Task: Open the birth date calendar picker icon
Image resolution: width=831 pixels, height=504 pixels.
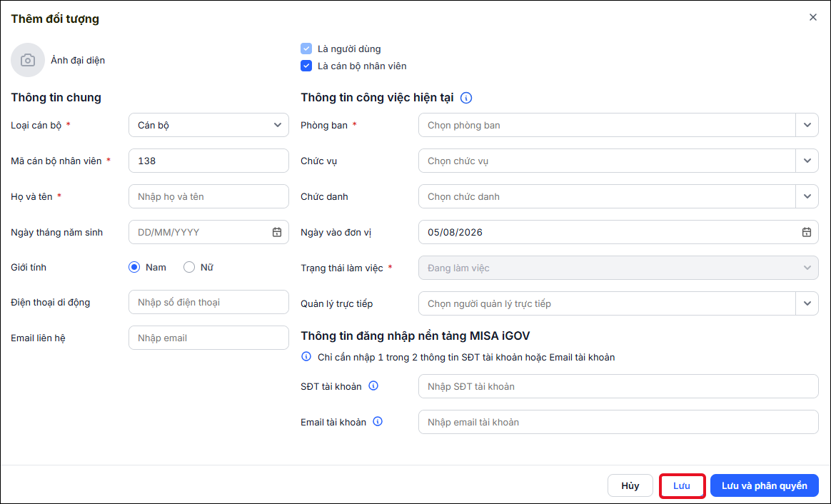Action: (x=277, y=232)
